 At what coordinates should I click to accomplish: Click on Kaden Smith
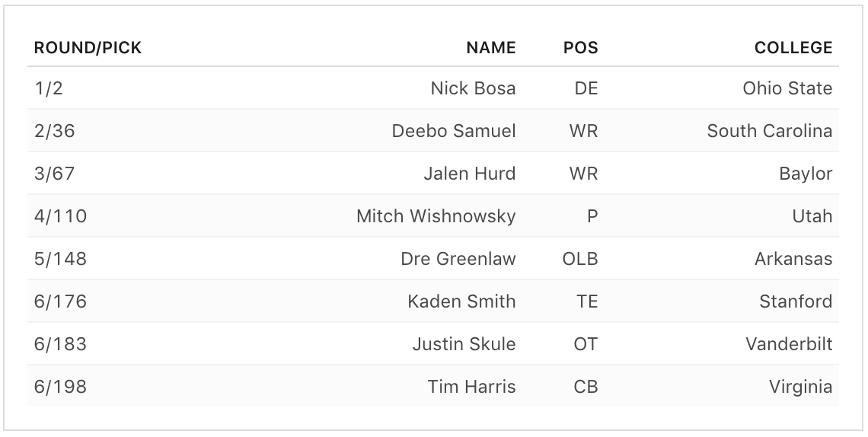461,301
